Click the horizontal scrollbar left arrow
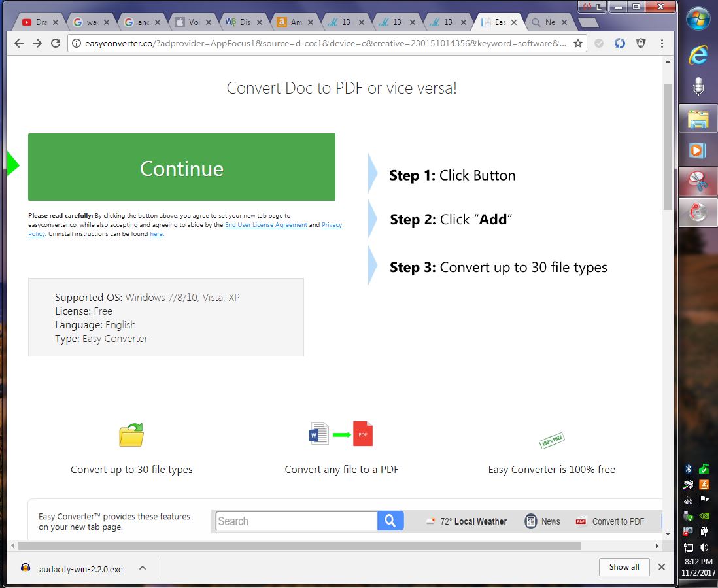This screenshot has width=718, height=588. pos(12,545)
